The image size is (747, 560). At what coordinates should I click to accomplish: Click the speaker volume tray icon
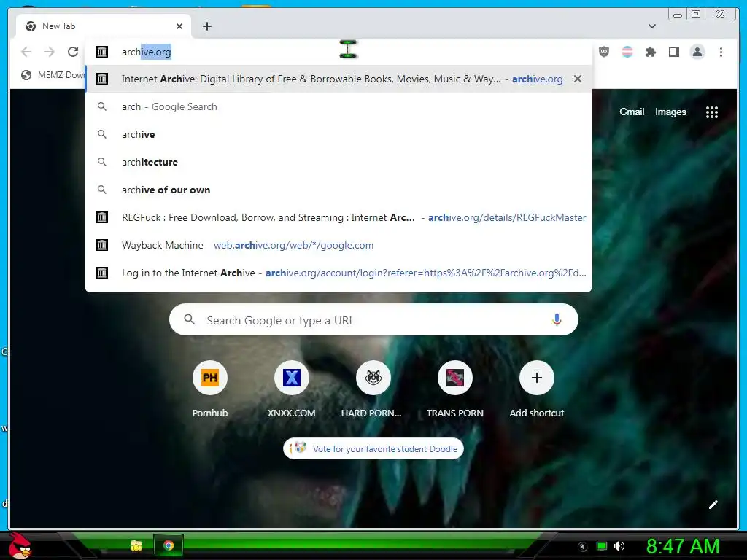click(619, 546)
